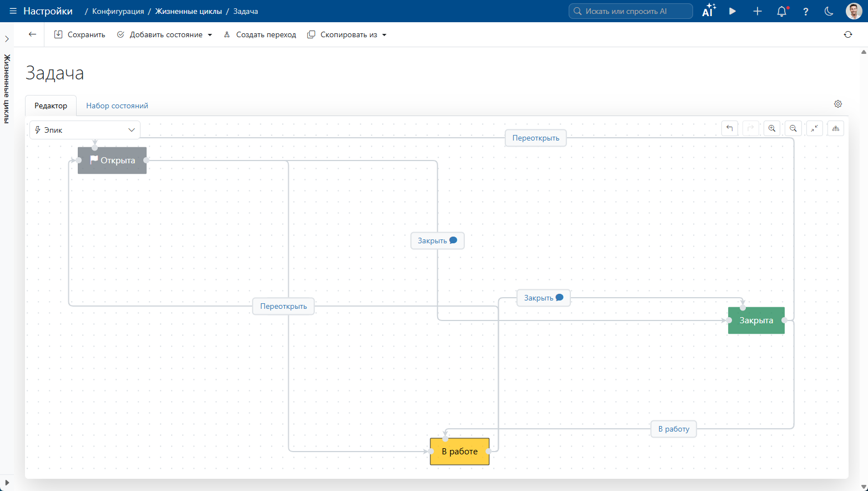Click the search or ask AI field

(x=630, y=11)
